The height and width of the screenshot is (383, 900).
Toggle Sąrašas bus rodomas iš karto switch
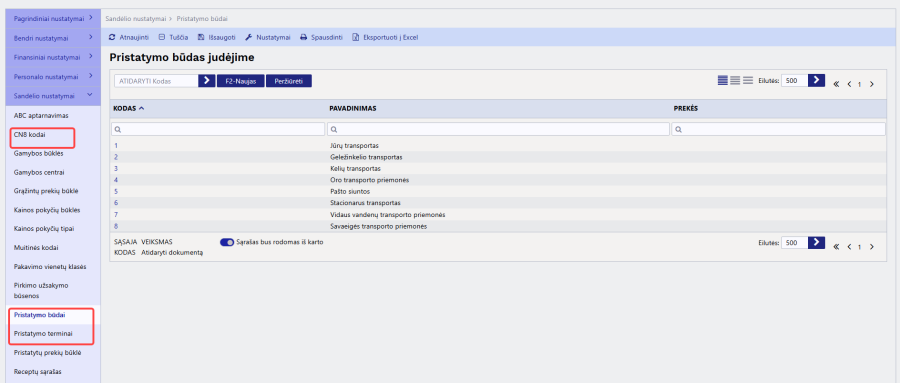tap(227, 242)
